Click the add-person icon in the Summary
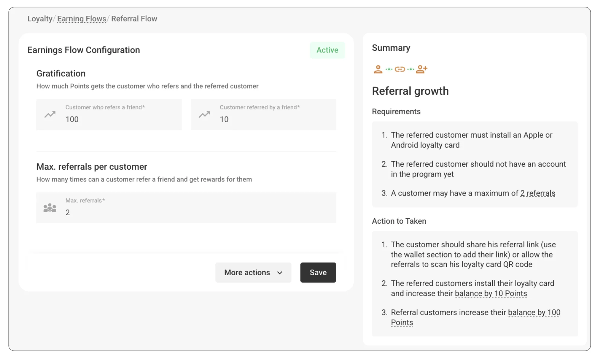 click(x=421, y=69)
